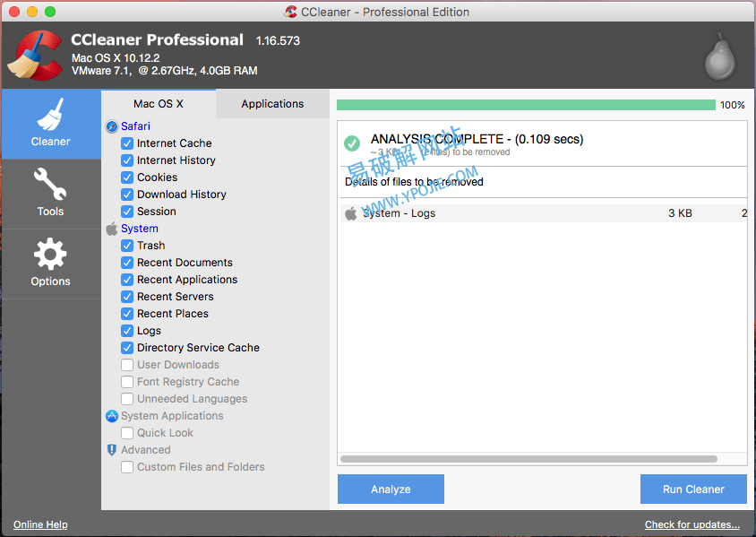Click the shield icon beside Advanced
The image size is (756, 537).
pos(111,449)
